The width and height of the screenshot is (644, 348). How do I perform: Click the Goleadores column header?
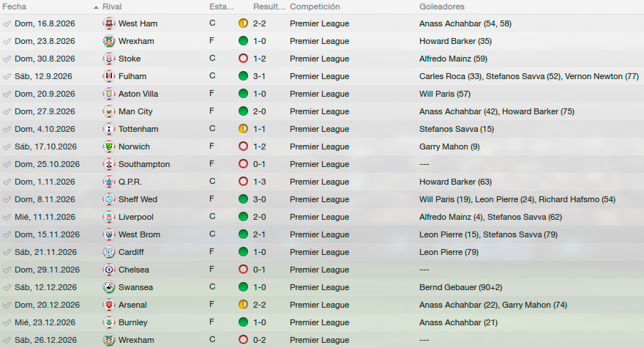click(442, 7)
